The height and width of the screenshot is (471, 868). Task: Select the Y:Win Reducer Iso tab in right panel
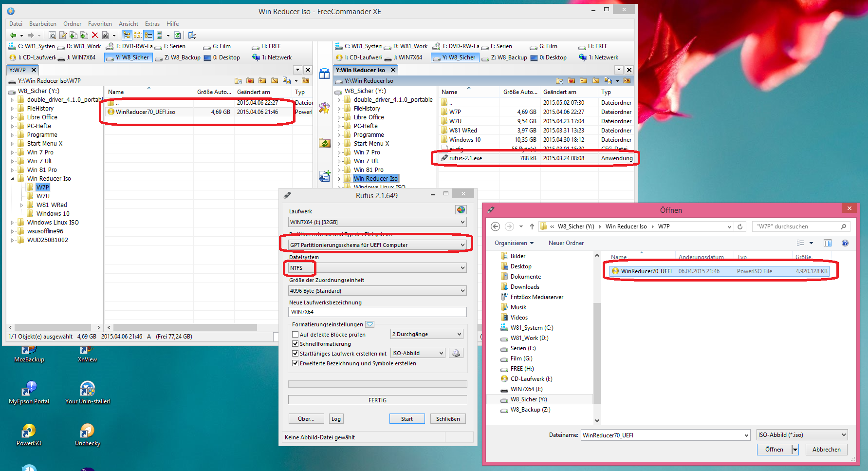(x=366, y=70)
